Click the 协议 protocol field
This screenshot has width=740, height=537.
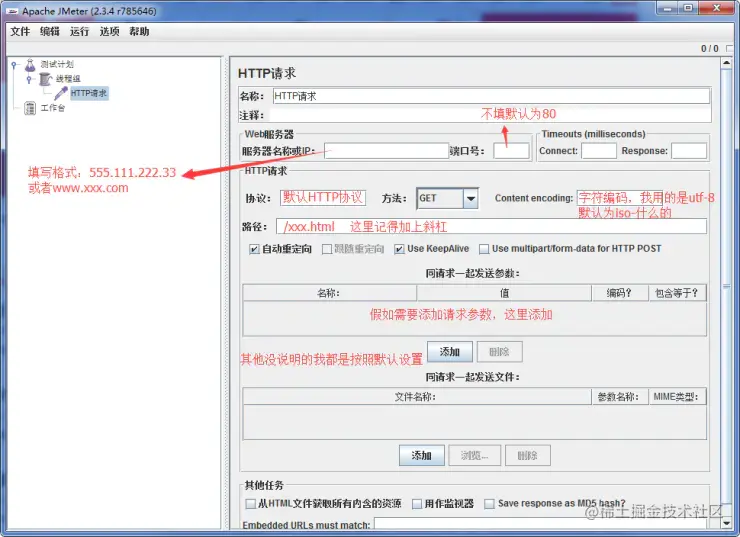pos(323,198)
